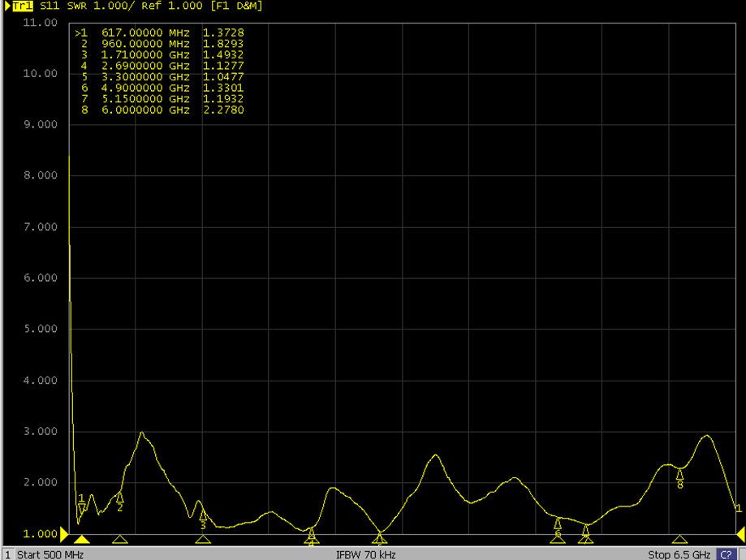746x560 pixels.
Task: Click marker 8 triangle on the trace
Action: pyautogui.click(x=680, y=474)
